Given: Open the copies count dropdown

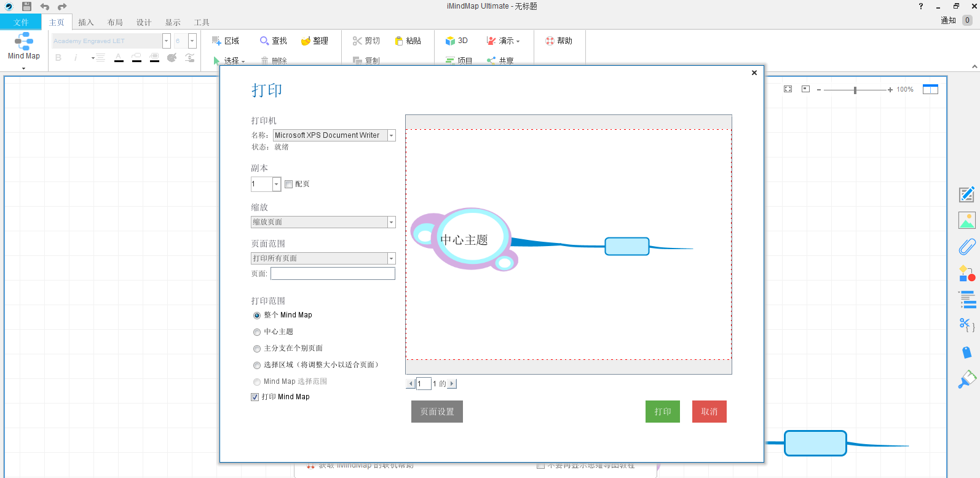Looking at the screenshot, I should 276,184.
